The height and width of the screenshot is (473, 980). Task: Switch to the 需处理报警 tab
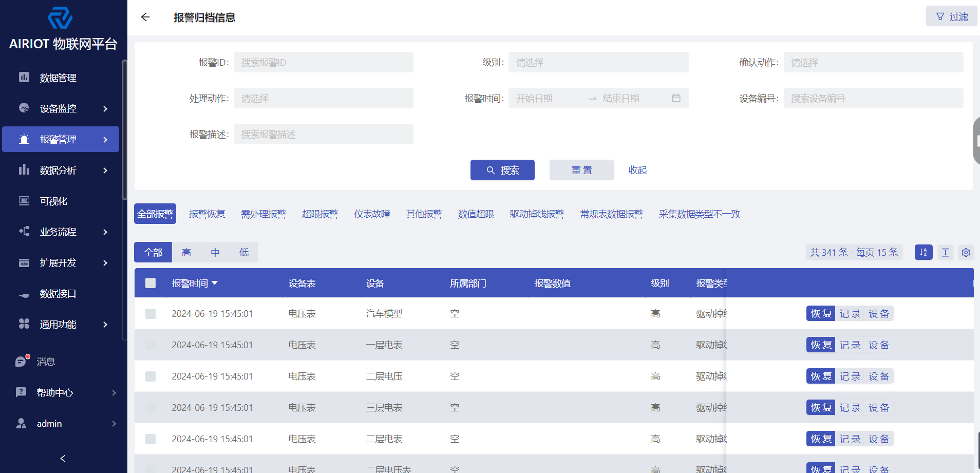coord(263,214)
